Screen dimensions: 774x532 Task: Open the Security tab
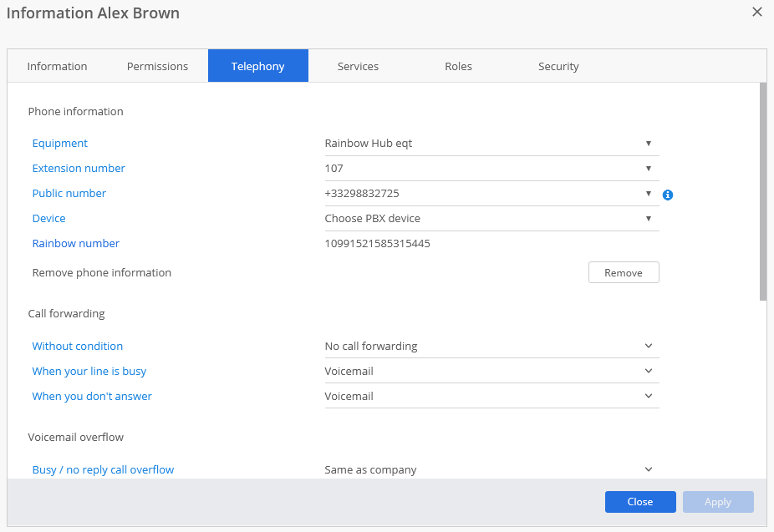[558, 67]
